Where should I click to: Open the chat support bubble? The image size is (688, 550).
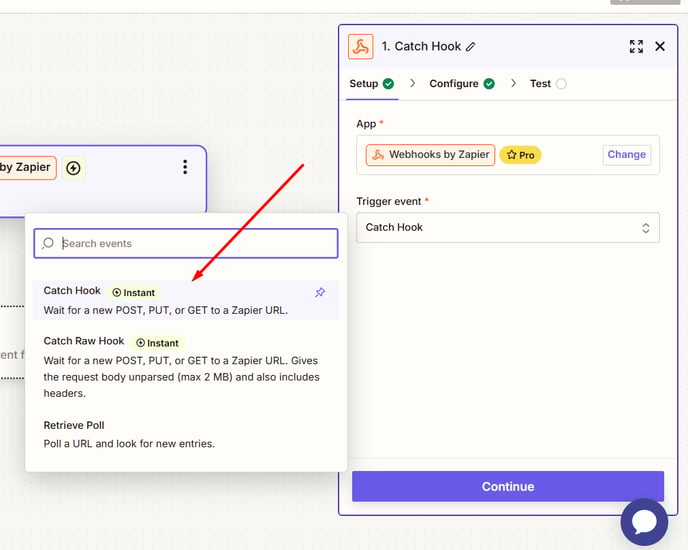(x=644, y=522)
